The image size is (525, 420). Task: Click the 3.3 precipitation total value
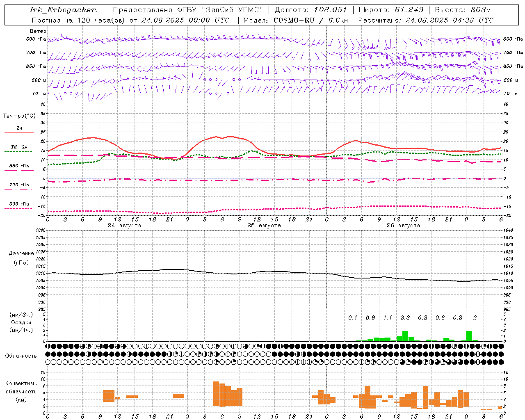click(x=405, y=317)
